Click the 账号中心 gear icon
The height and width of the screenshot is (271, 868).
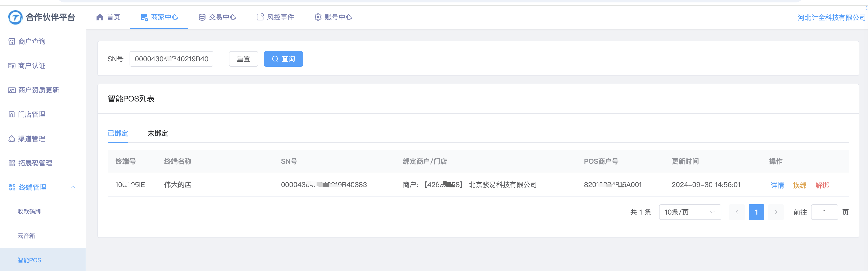(318, 17)
